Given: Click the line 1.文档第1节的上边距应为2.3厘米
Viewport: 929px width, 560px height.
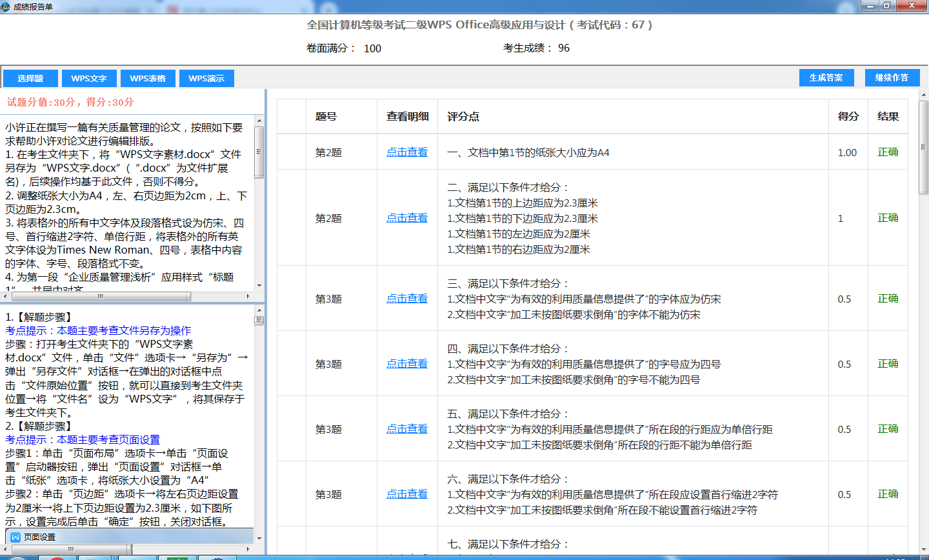Looking at the screenshot, I should (523, 203).
